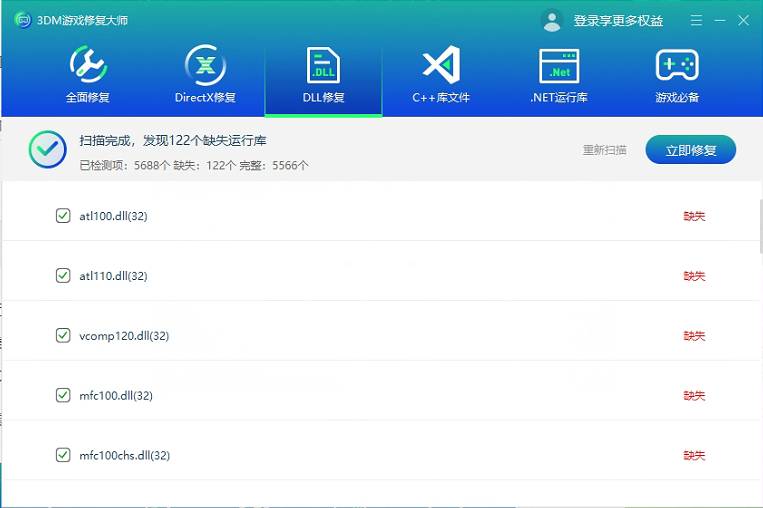This screenshot has width=763, height=508.
Task: Uncheck the vcomp120.dll(32) checkbox
Action: [x=63, y=335]
